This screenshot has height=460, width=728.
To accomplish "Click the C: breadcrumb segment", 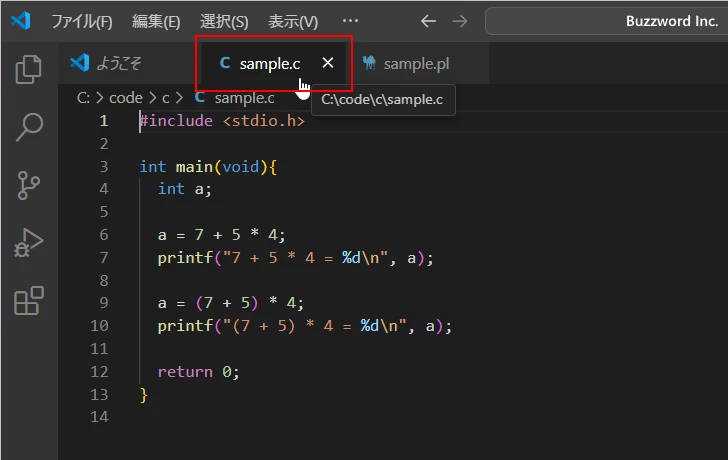I will pyautogui.click(x=84, y=98).
